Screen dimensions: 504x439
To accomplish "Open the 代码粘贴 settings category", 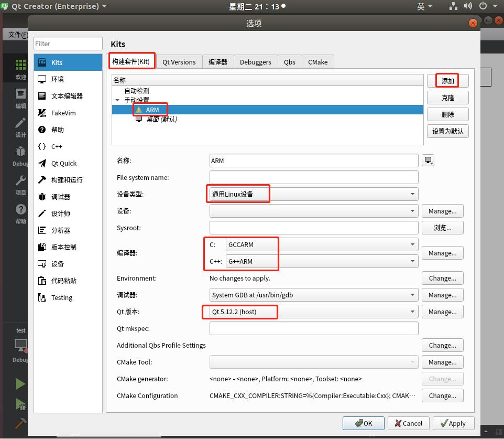I will coord(68,281).
